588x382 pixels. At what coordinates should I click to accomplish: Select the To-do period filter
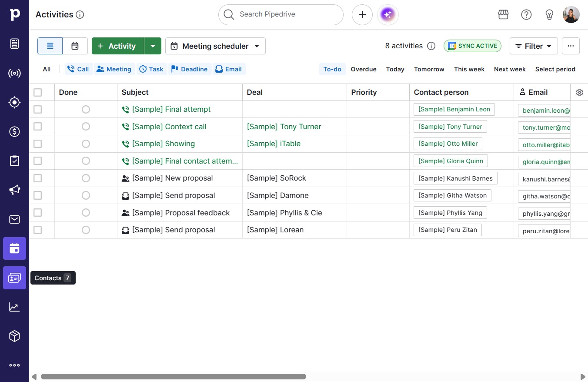tap(332, 69)
